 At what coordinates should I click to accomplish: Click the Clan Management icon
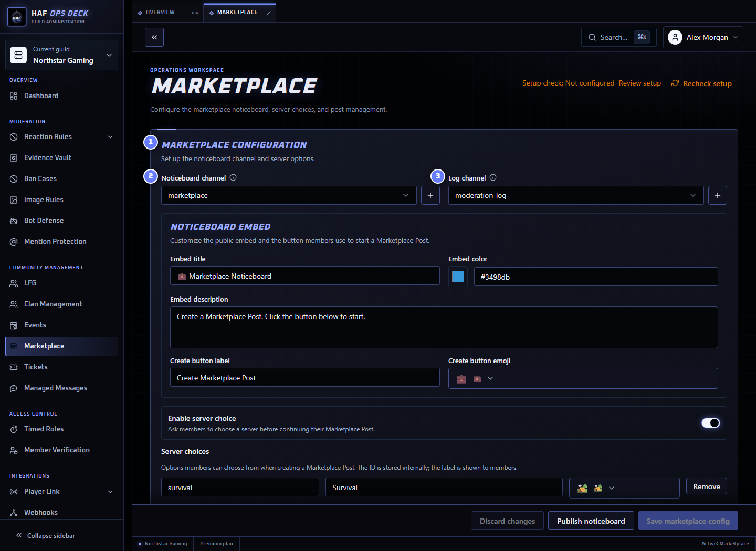14,304
